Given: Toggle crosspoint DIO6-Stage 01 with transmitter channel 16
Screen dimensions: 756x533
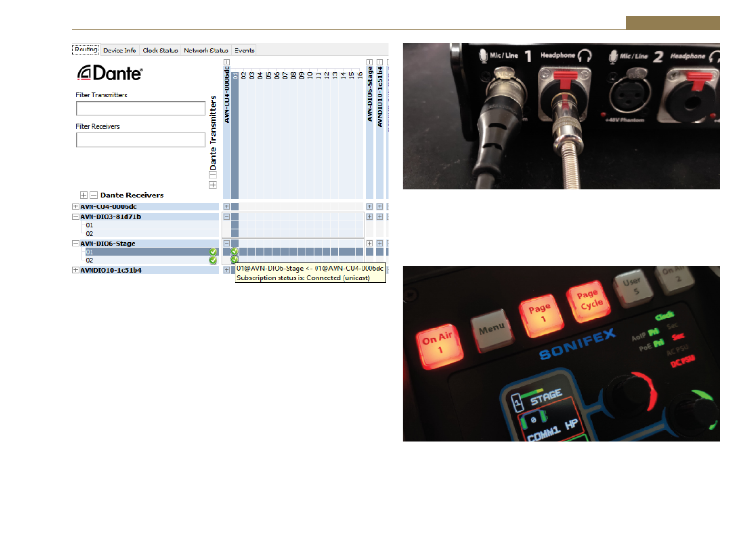Looking at the screenshot, I should click(x=359, y=252).
